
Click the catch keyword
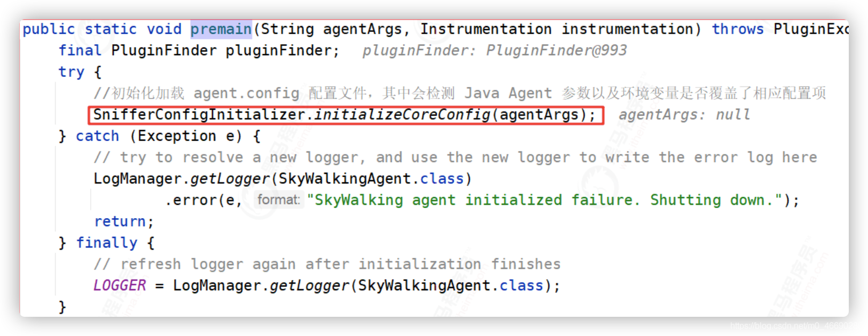98,136
